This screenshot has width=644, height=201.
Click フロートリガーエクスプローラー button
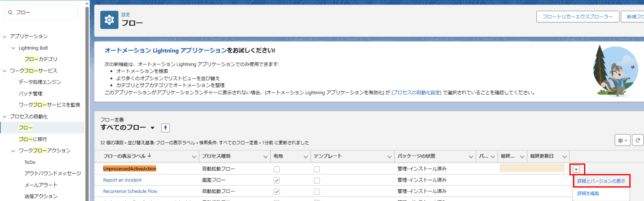click(x=578, y=17)
